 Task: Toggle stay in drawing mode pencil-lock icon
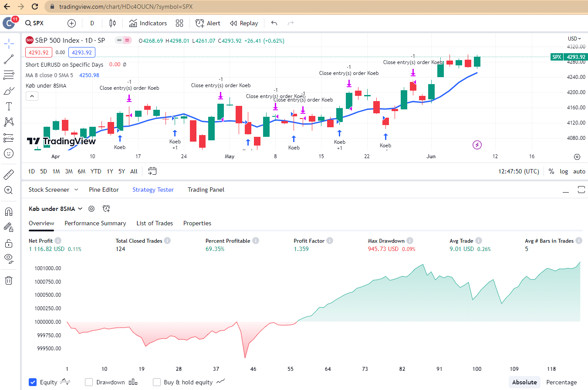[9, 227]
